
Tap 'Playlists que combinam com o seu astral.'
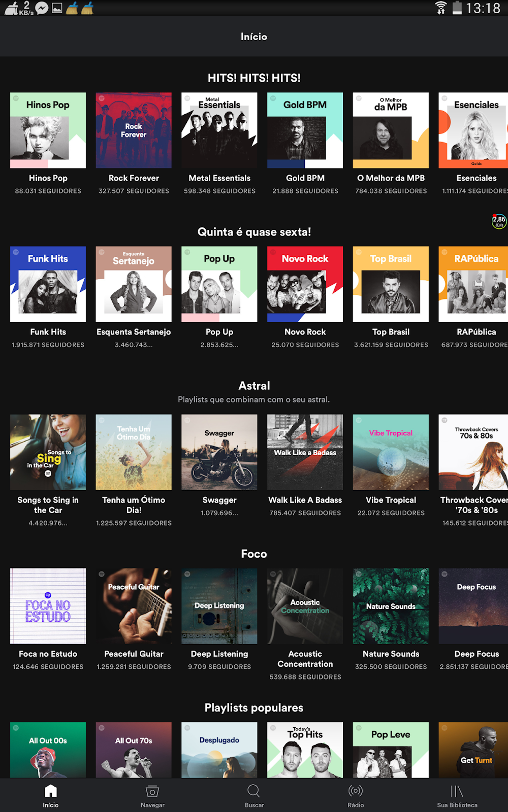coord(254,400)
